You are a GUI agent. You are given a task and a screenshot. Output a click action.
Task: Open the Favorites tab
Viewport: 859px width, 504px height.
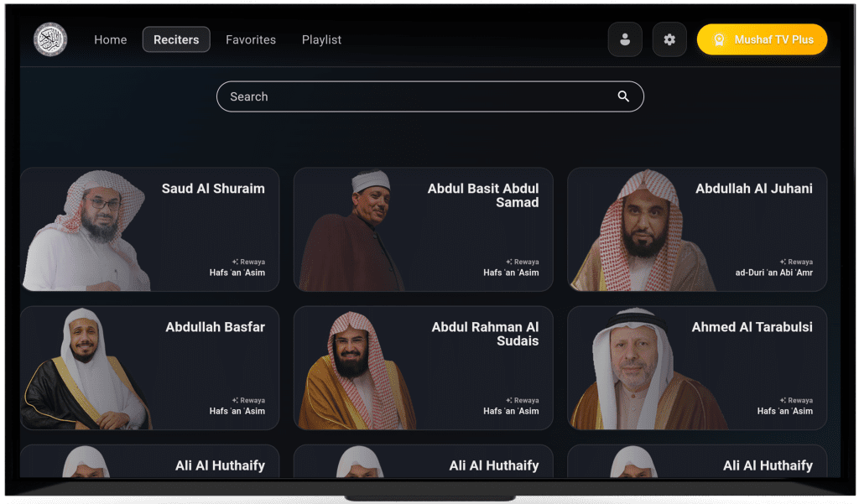click(x=251, y=39)
